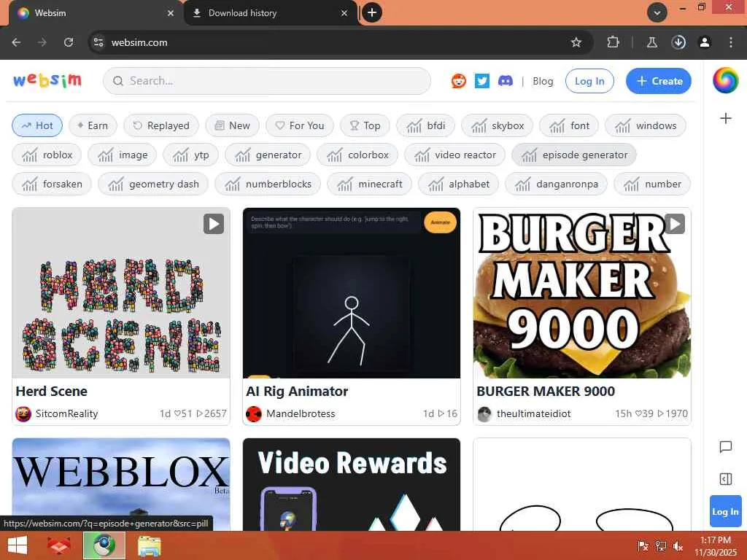
Task: Select the For You filter pill
Action: [300, 125]
